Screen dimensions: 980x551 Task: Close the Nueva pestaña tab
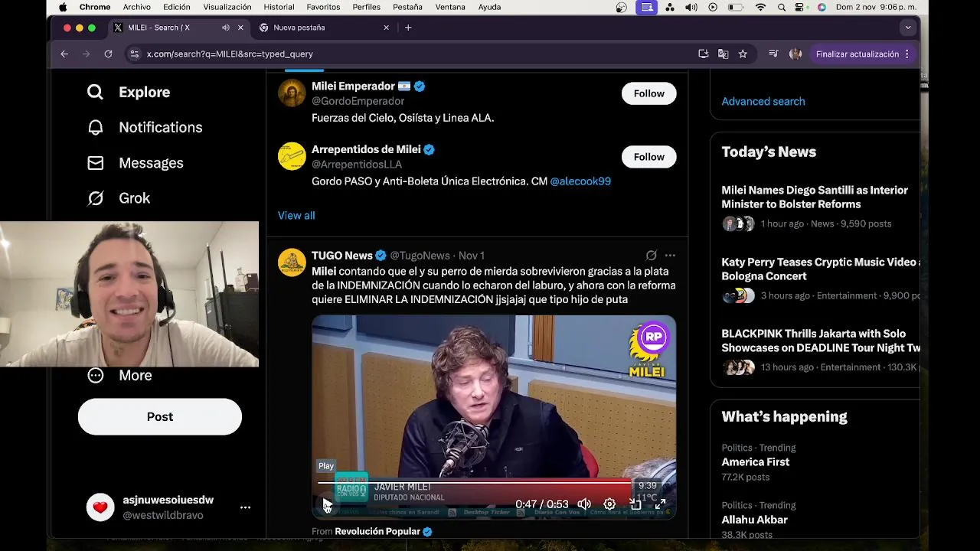point(386,28)
